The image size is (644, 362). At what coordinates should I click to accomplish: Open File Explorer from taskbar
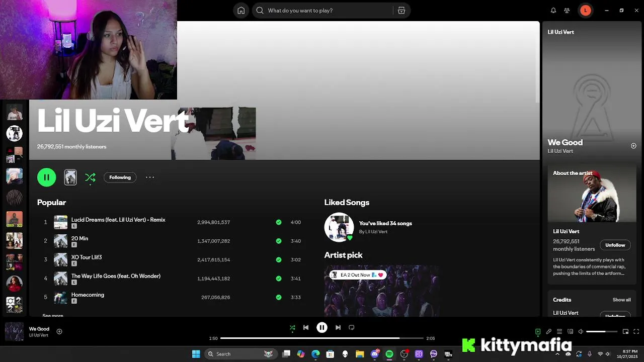pyautogui.click(x=360, y=354)
